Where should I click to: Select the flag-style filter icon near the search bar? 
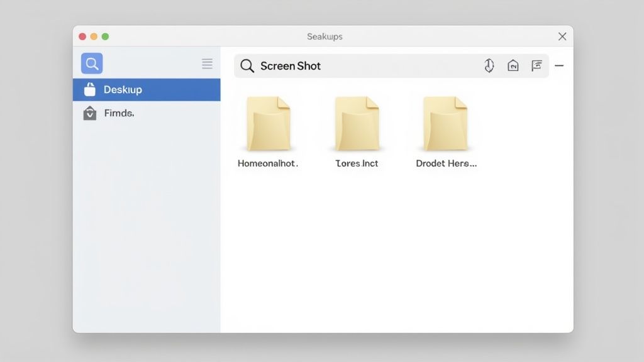(536, 65)
